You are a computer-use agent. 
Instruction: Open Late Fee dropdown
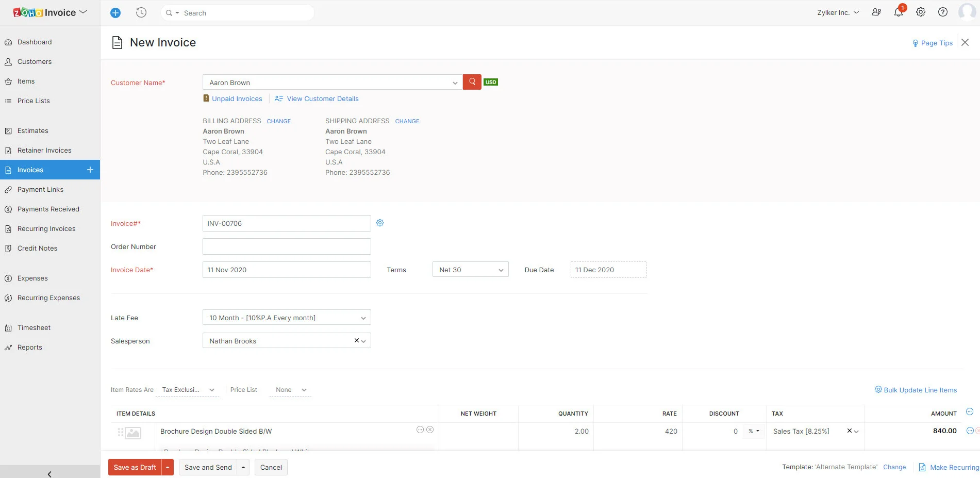pyautogui.click(x=287, y=318)
